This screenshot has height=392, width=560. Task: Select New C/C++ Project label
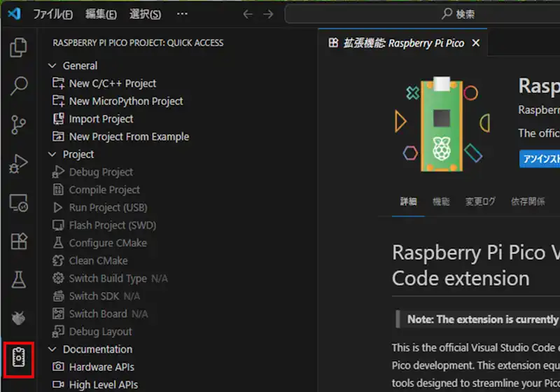click(113, 83)
